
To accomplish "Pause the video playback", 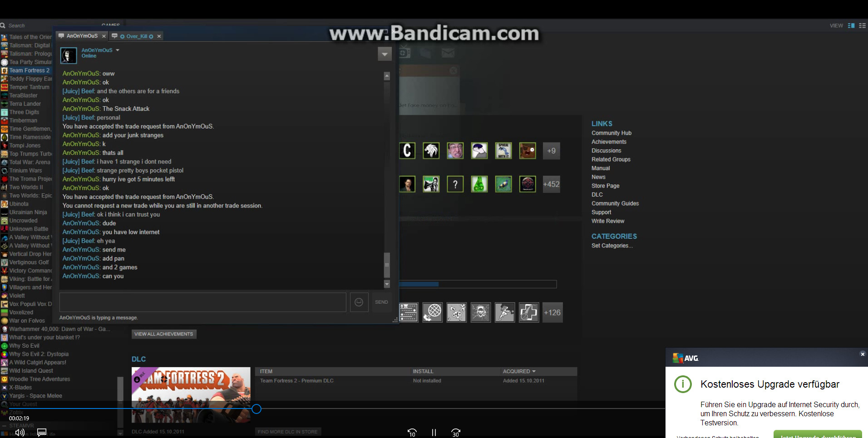I will pyautogui.click(x=434, y=433).
